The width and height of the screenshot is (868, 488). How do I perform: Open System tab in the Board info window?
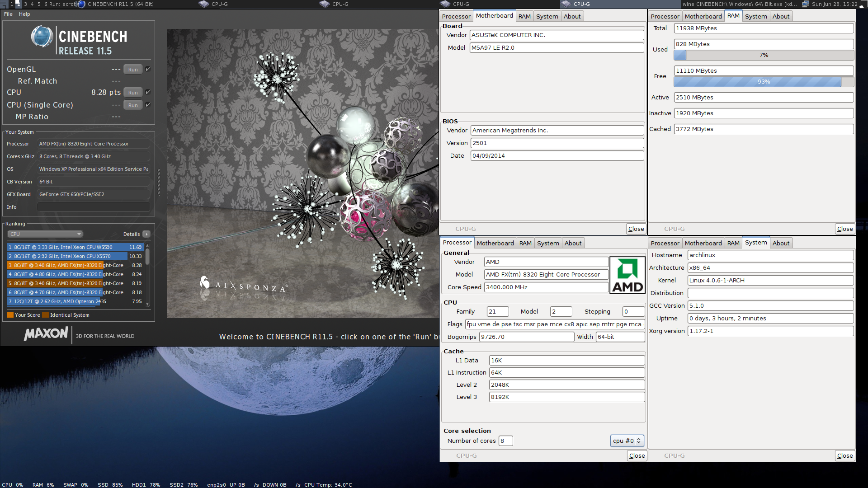pos(547,16)
